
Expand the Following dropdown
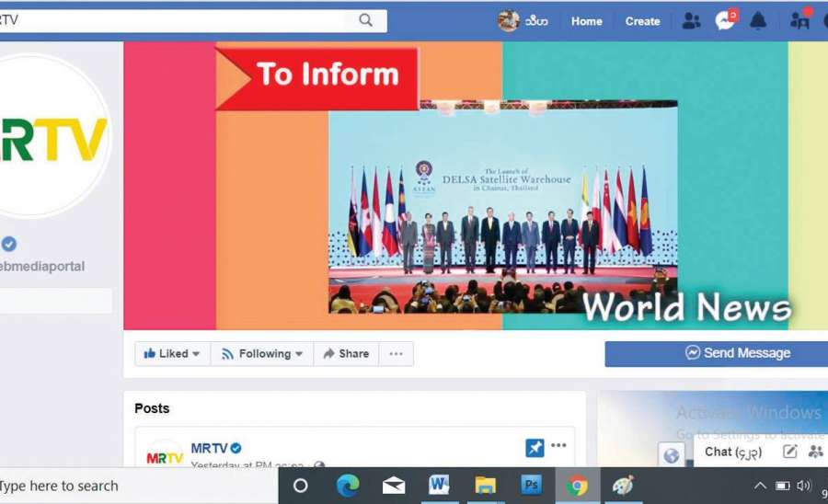(x=262, y=353)
